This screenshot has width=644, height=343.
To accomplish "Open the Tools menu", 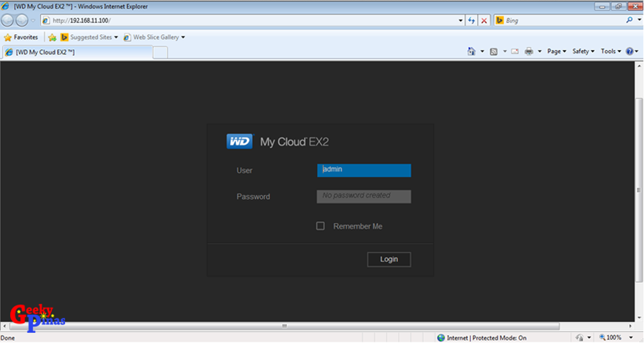I will pos(611,52).
